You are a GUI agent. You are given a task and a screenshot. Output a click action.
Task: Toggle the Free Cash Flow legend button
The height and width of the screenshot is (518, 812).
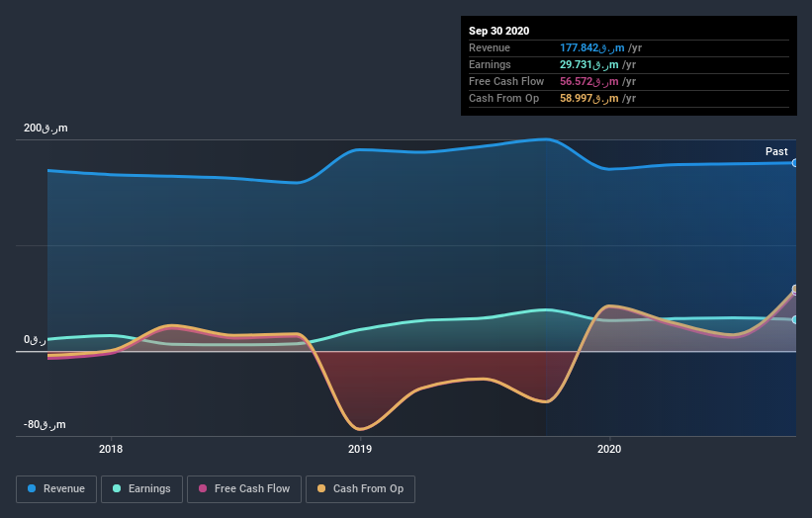[244, 489]
